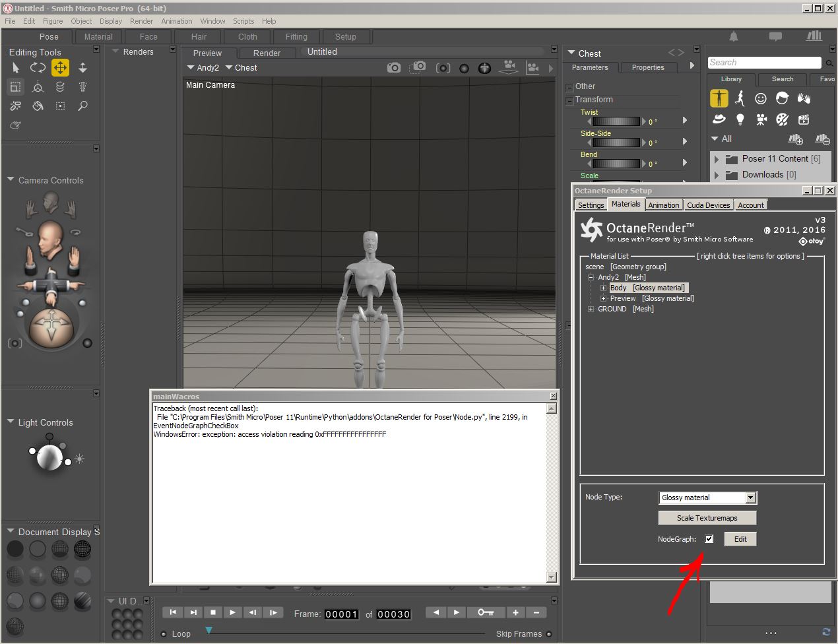Open the Materials palette category

click(x=782, y=119)
